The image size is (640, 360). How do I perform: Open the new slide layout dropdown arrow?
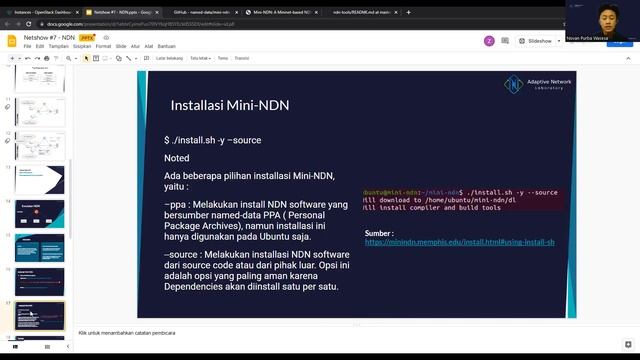(x=19, y=58)
